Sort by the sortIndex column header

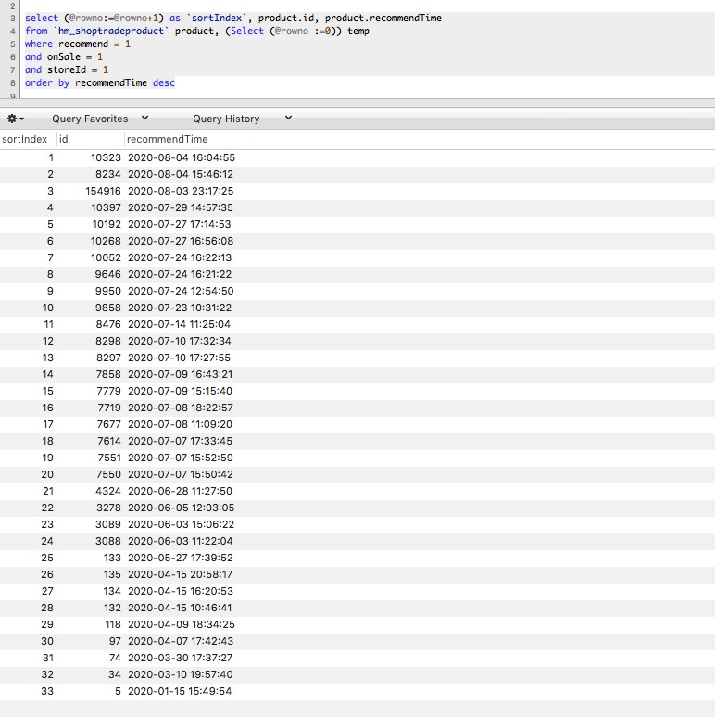tap(25, 139)
